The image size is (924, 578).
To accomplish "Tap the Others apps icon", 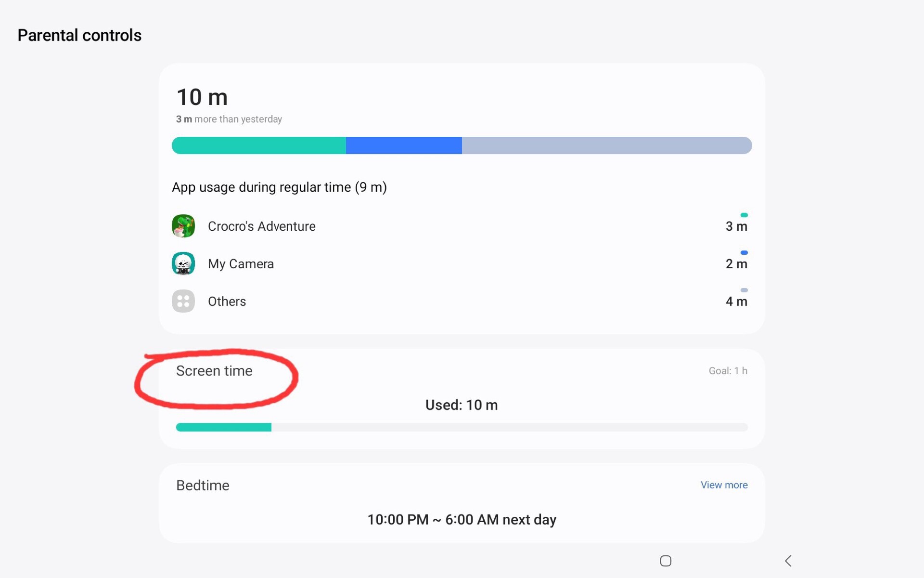I will point(183,301).
